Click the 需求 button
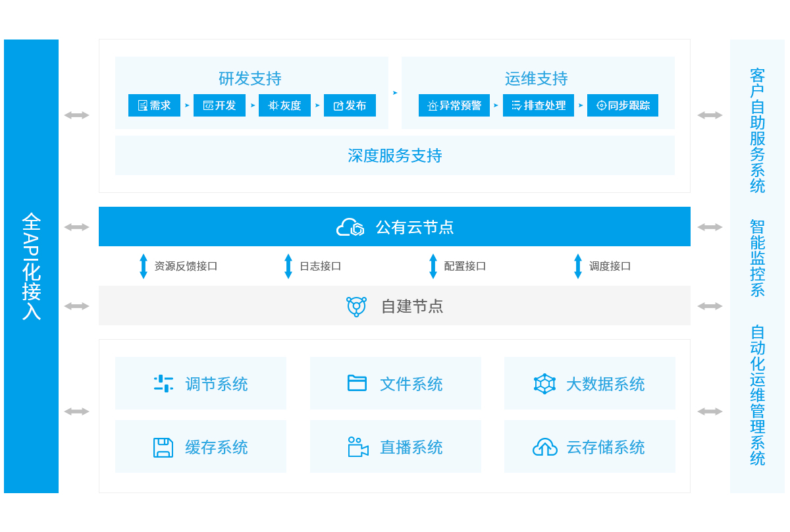 tap(154, 105)
